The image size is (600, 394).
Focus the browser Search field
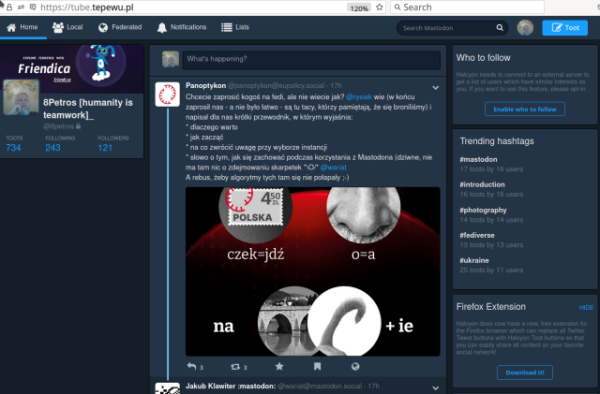pyautogui.click(x=467, y=7)
